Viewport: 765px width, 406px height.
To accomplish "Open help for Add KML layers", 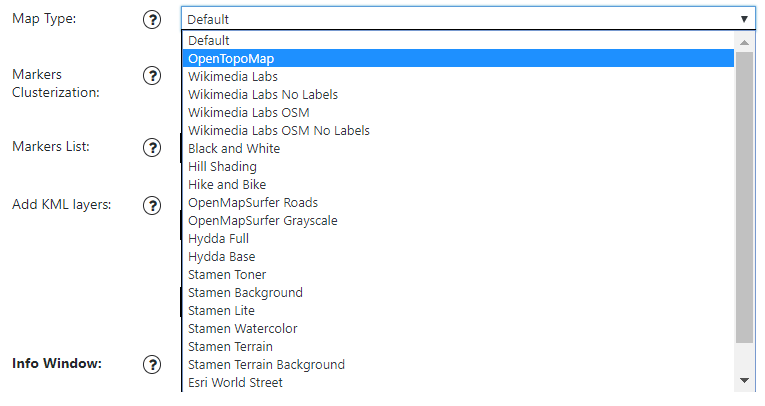I will click(x=152, y=205).
